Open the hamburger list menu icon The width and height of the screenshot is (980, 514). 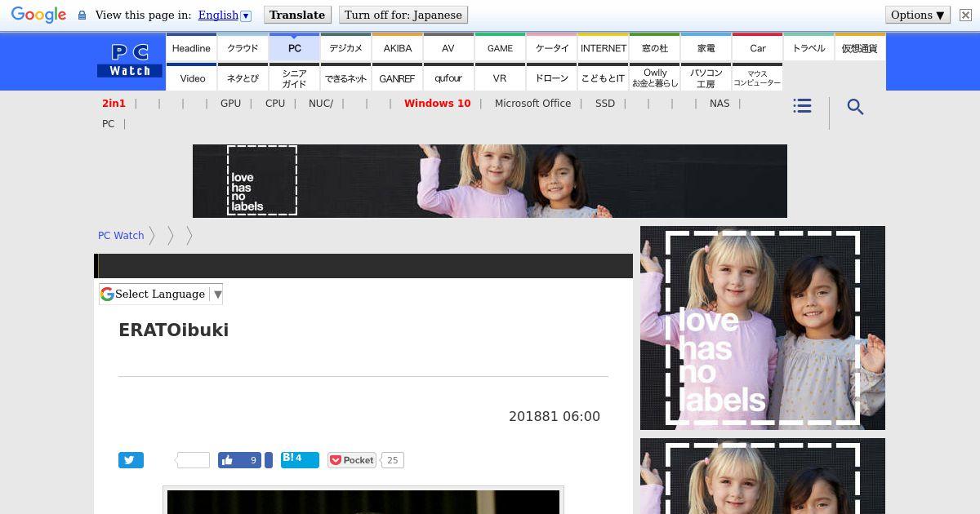click(802, 106)
